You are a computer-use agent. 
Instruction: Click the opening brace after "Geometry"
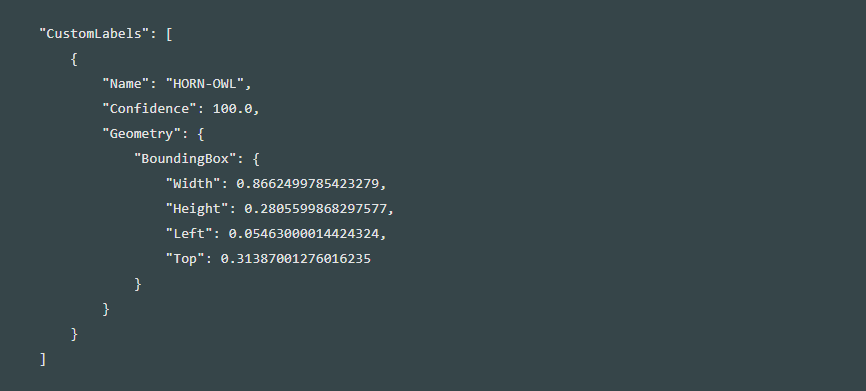pyautogui.click(x=200, y=134)
